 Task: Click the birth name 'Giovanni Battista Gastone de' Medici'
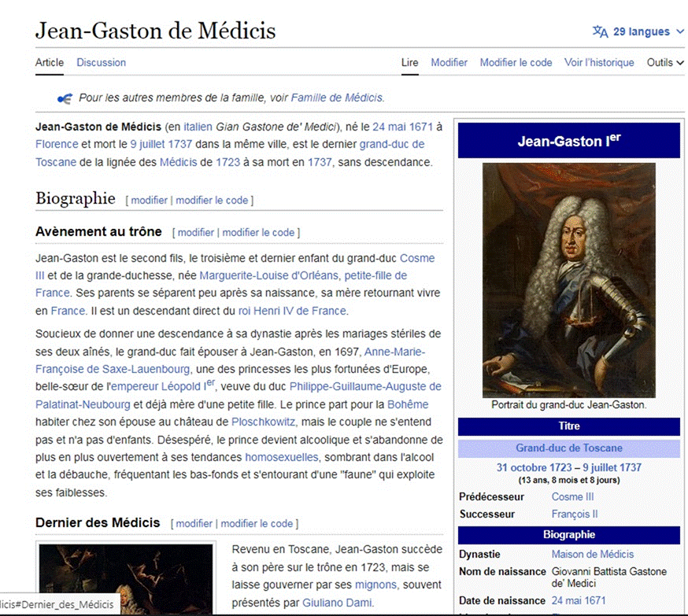click(609, 577)
